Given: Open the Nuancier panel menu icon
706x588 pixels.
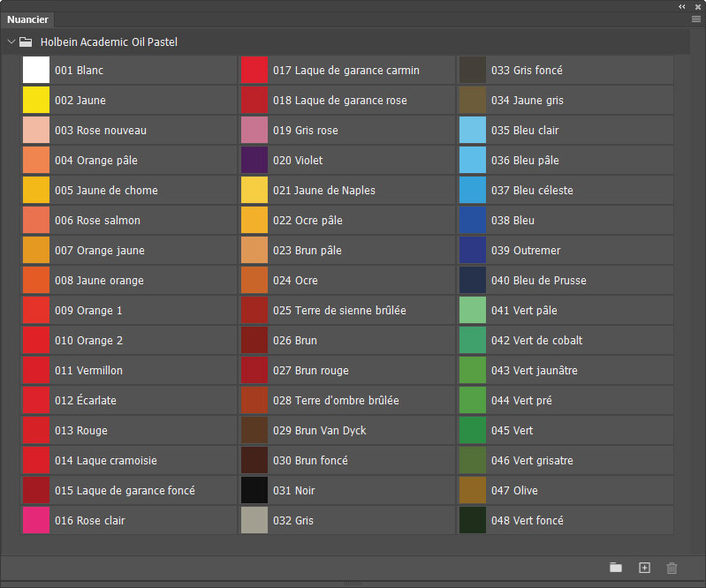Looking at the screenshot, I should pos(696,19).
